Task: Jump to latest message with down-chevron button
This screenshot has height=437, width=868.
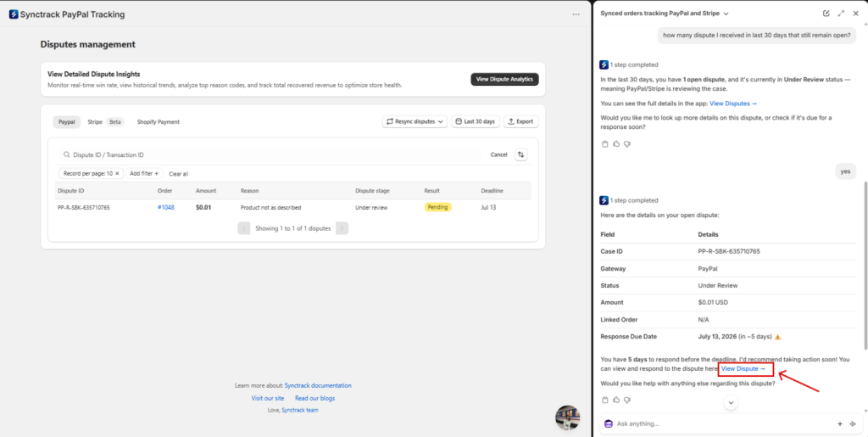Action: [x=731, y=402]
